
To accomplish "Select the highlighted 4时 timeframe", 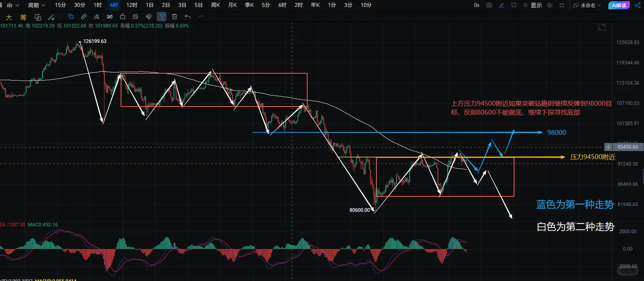I will [x=114, y=5].
